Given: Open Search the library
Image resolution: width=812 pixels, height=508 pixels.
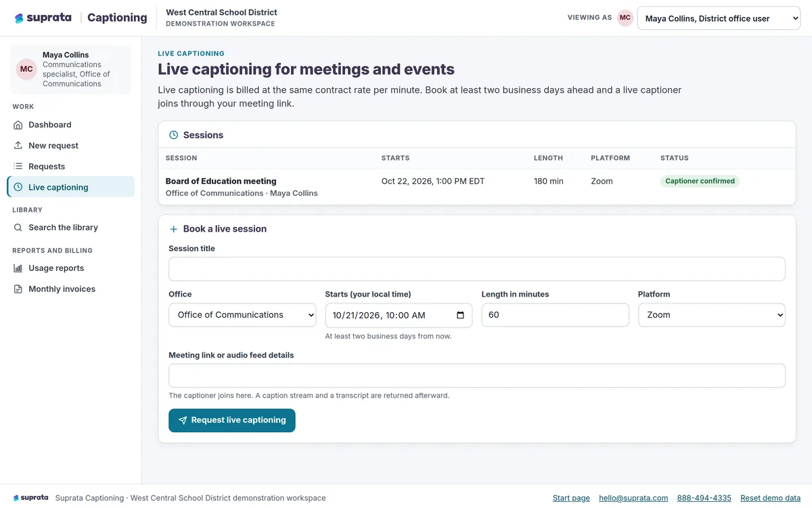Looking at the screenshot, I should 71,228.
